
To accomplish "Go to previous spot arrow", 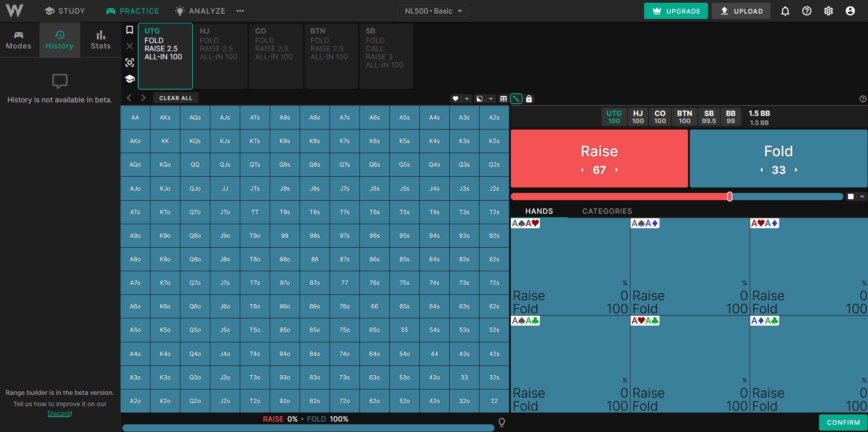I will click(x=129, y=98).
